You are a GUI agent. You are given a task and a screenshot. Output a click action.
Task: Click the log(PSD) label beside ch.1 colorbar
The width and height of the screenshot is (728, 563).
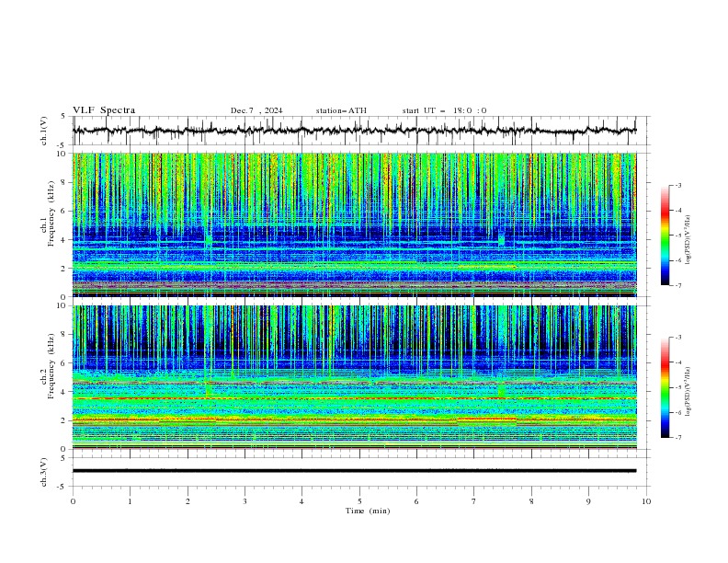(688, 240)
